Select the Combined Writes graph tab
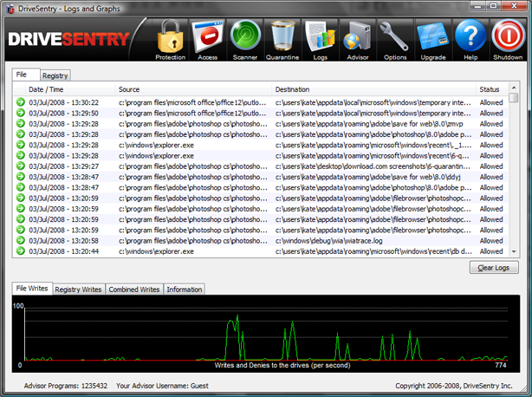Viewport: 532px width, 397px height. coord(134,290)
